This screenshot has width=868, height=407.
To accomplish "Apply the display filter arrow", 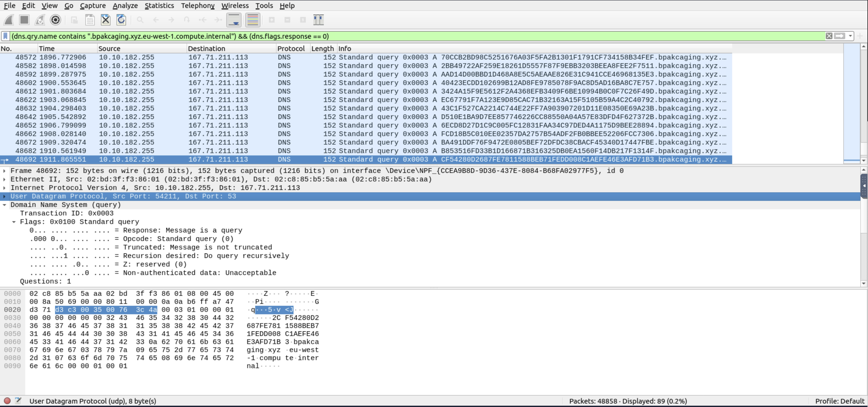I will 840,36.
